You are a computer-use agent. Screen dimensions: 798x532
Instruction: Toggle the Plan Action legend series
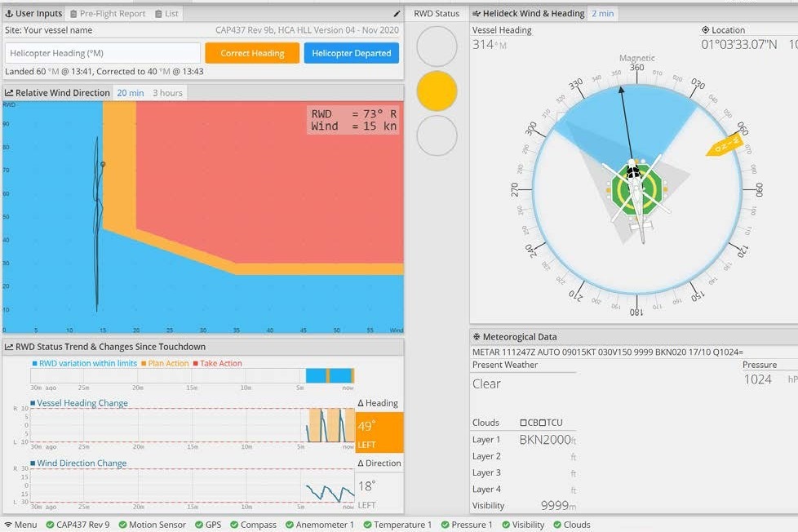166,364
